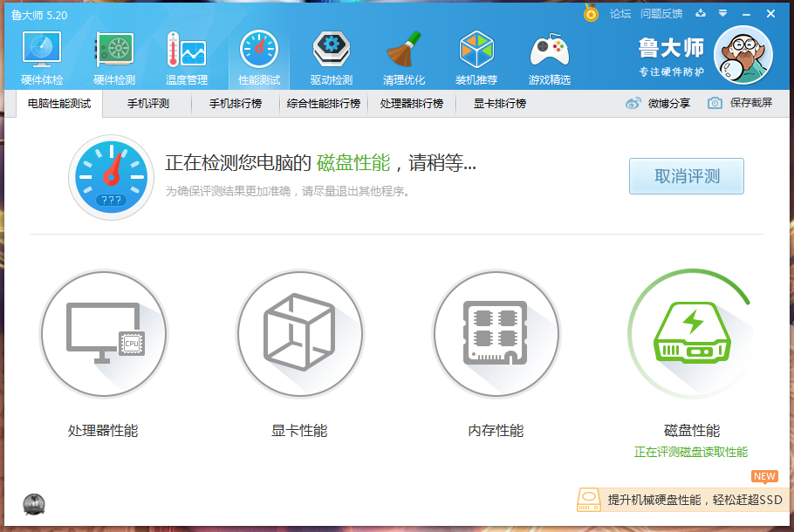This screenshot has height=532, width=794.
Task: Open the 硬件体检 (Hardware Checkup) module
Action: [x=40, y=54]
